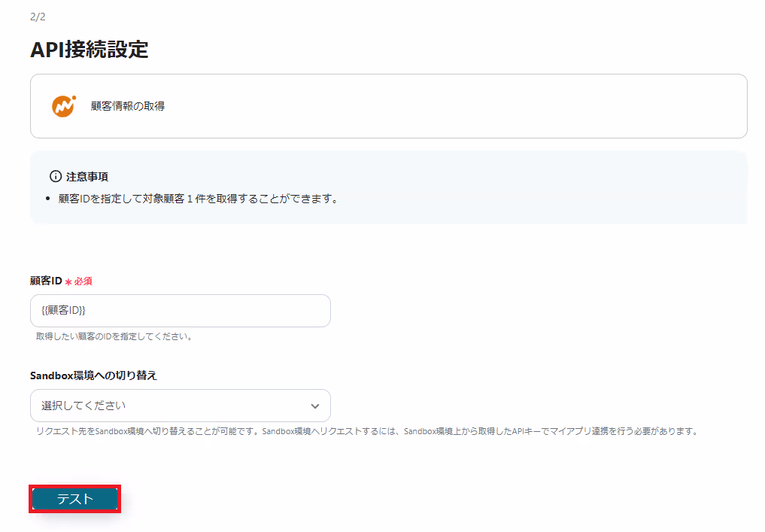Click the Sandbox環境への切り替え label
The image size is (765, 532).
click(x=94, y=375)
